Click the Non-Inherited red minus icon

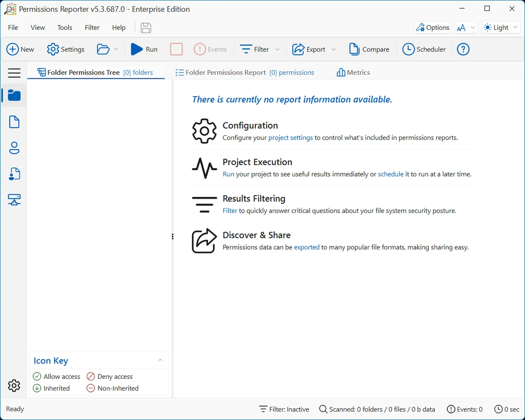click(x=91, y=388)
